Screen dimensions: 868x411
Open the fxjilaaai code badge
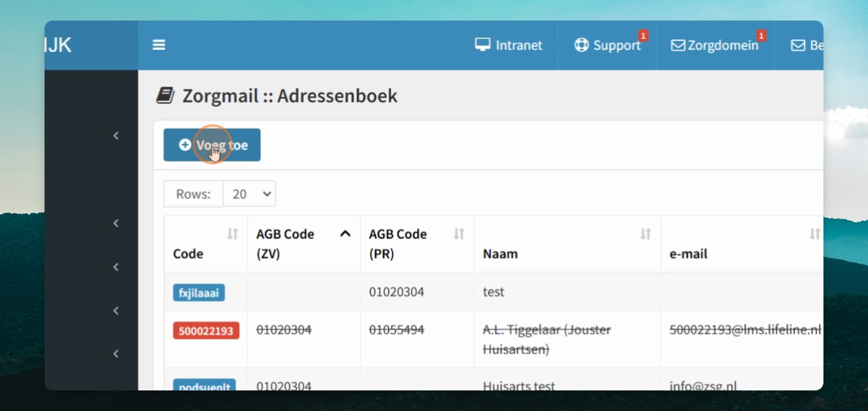(x=199, y=293)
